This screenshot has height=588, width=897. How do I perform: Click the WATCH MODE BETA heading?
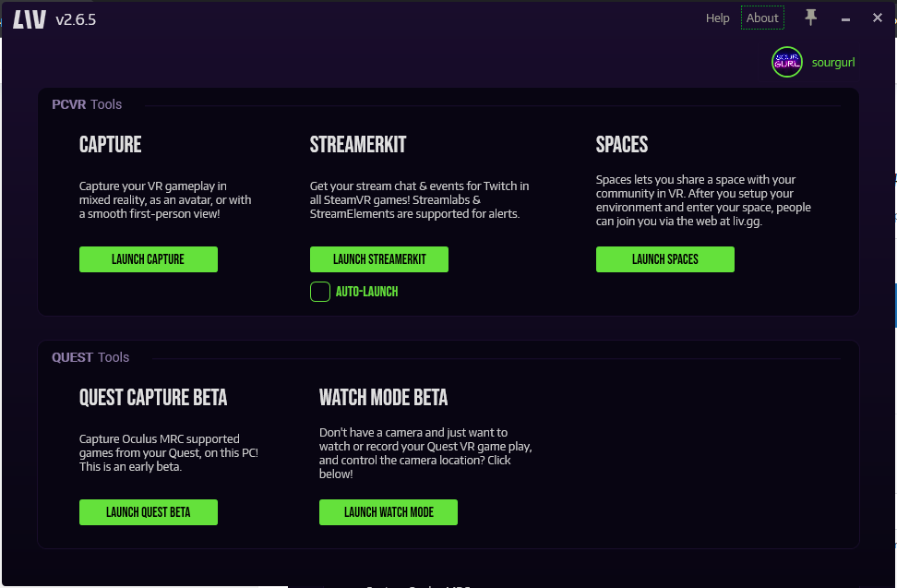coord(384,397)
